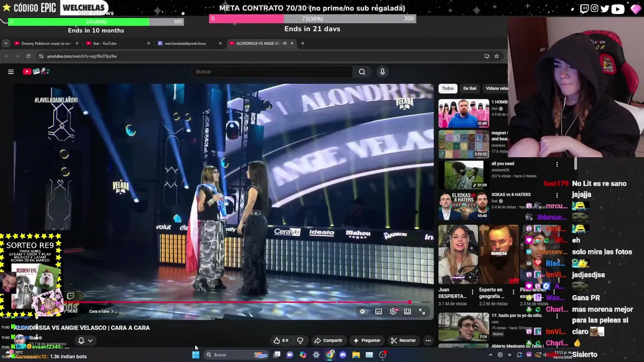Start voice search with the microphone icon
The image size is (644, 362).
(382, 72)
